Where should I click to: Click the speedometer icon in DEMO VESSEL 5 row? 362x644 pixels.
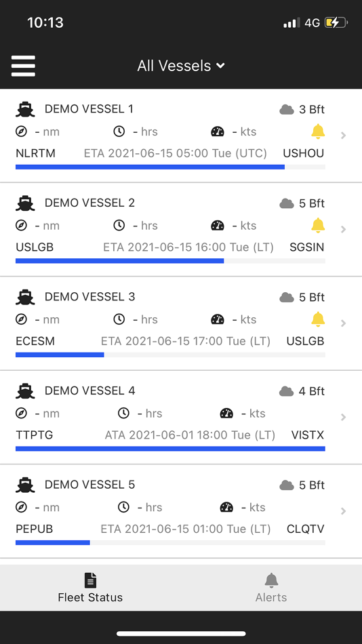pos(226,507)
